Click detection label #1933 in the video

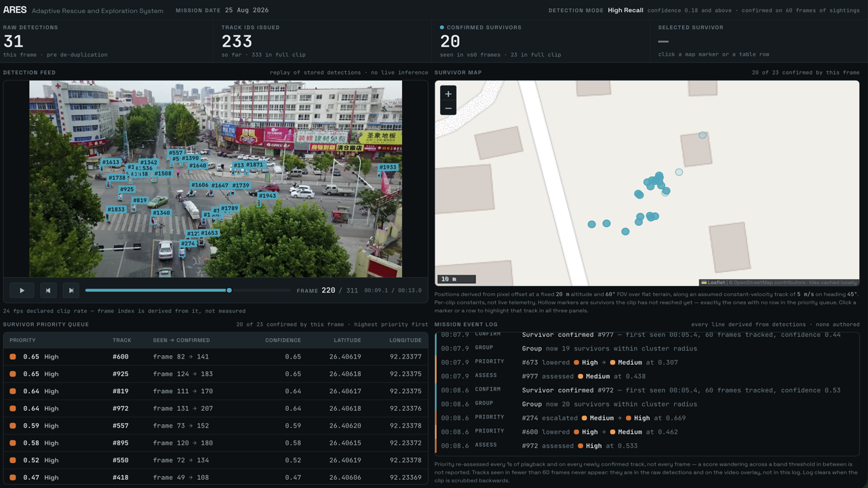click(x=388, y=167)
